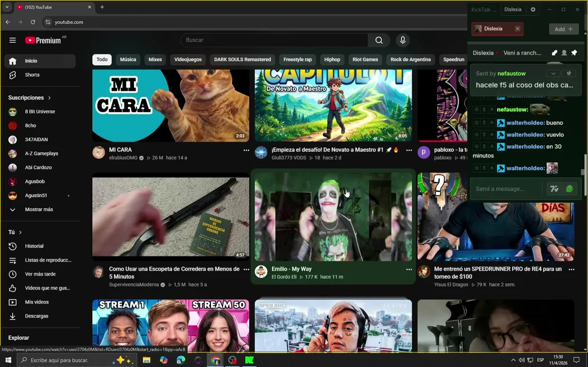This screenshot has width=588, height=367.
Task: Start voice search with the microphone
Action: (403, 40)
